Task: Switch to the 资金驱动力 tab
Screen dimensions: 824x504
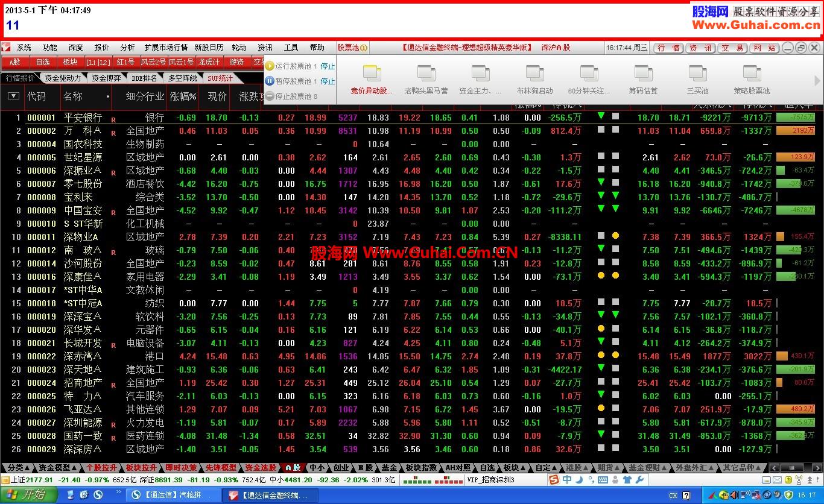Action: [63, 78]
